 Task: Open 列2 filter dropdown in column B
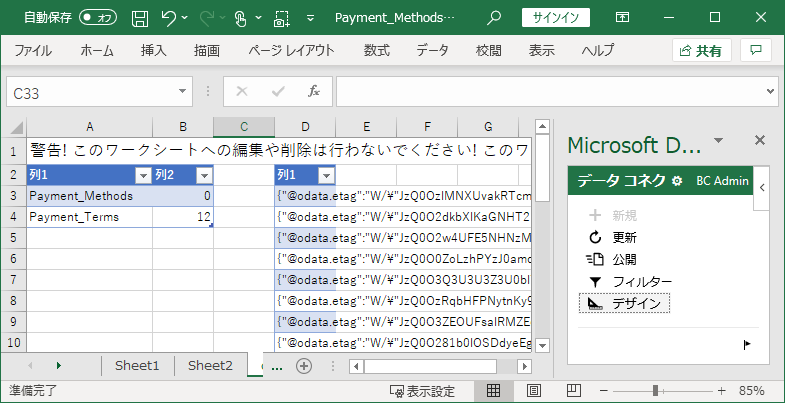[x=205, y=175]
